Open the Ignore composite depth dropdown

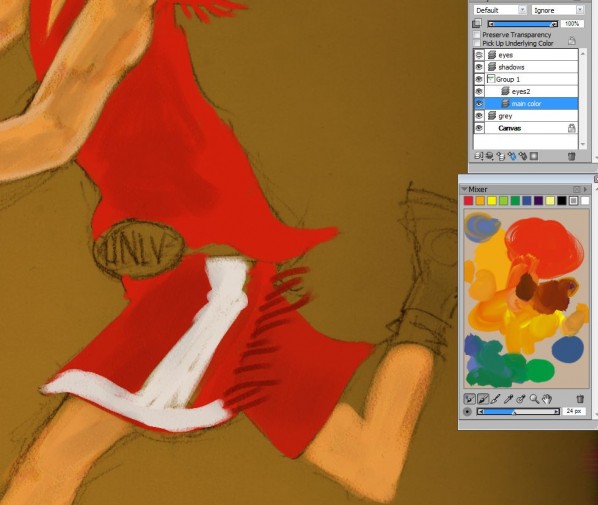[558, 10]
